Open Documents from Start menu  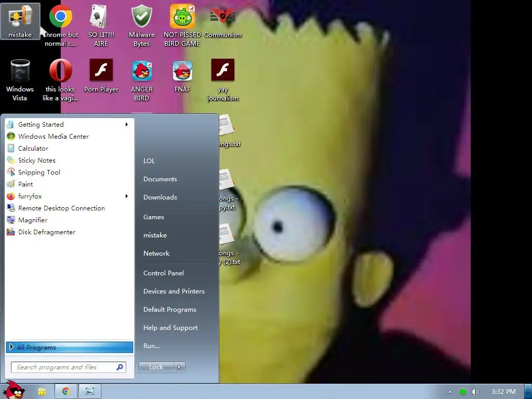pyautogui.click(x=160, y=179)
